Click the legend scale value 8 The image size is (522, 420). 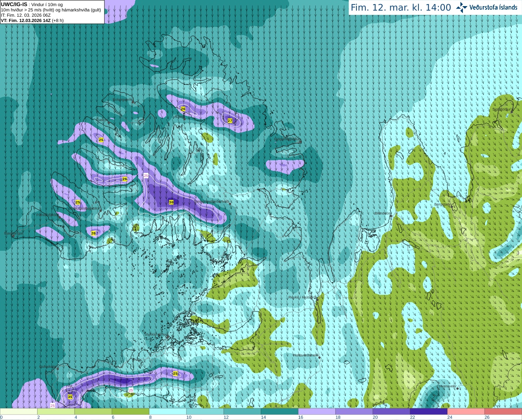point(150,417)
